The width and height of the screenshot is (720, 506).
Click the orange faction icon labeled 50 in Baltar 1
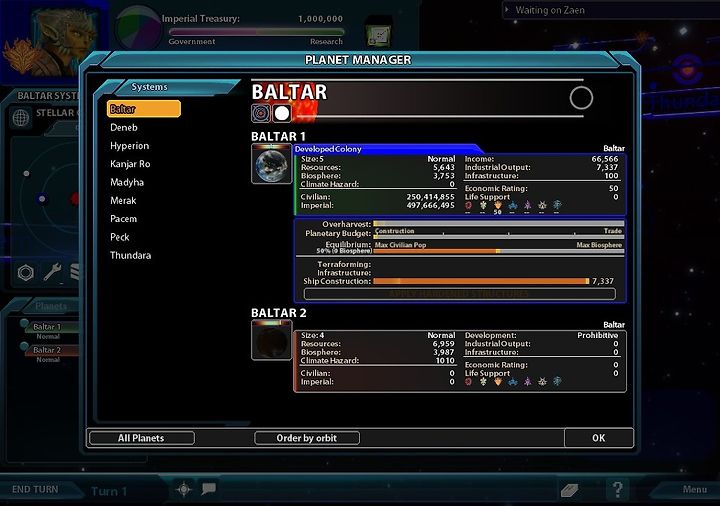[x=498, y=207]
